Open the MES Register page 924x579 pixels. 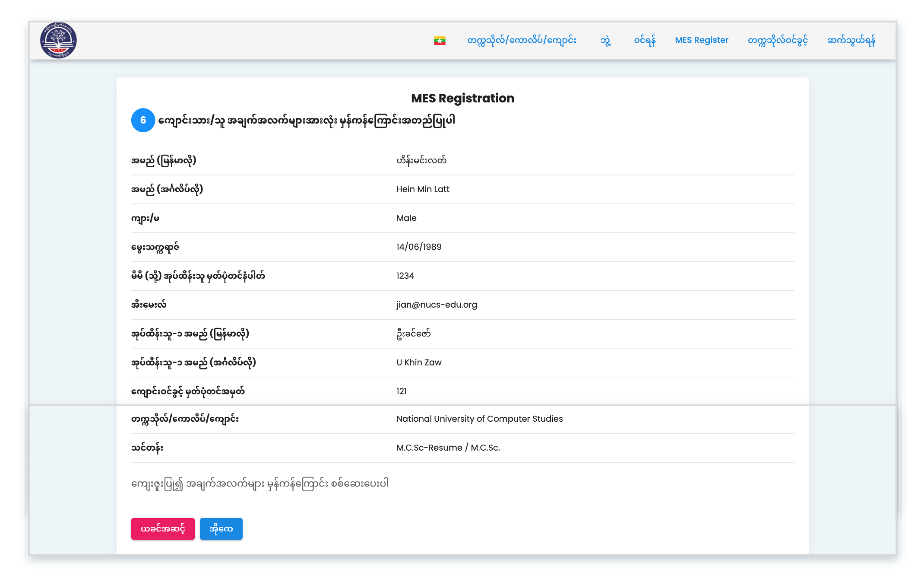coord(702,40)
